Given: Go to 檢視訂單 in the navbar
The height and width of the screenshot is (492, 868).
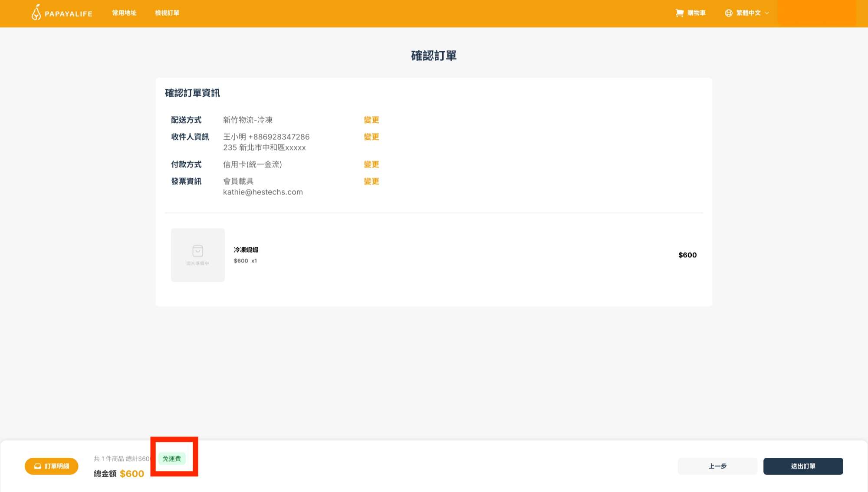Looking at the screenshot, I should pyautogui.click(x=167, y=13).
